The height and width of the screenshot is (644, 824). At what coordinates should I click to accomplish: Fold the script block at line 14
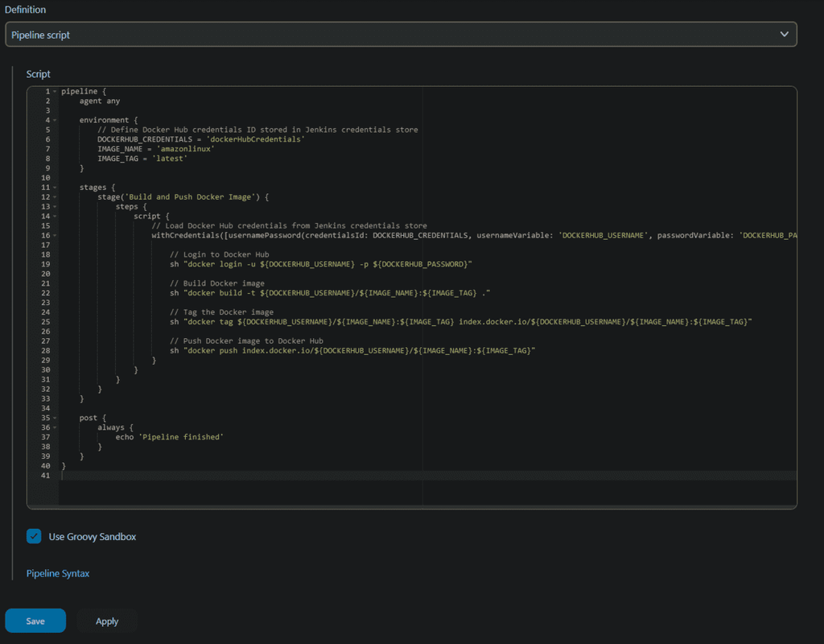(55, 217)
